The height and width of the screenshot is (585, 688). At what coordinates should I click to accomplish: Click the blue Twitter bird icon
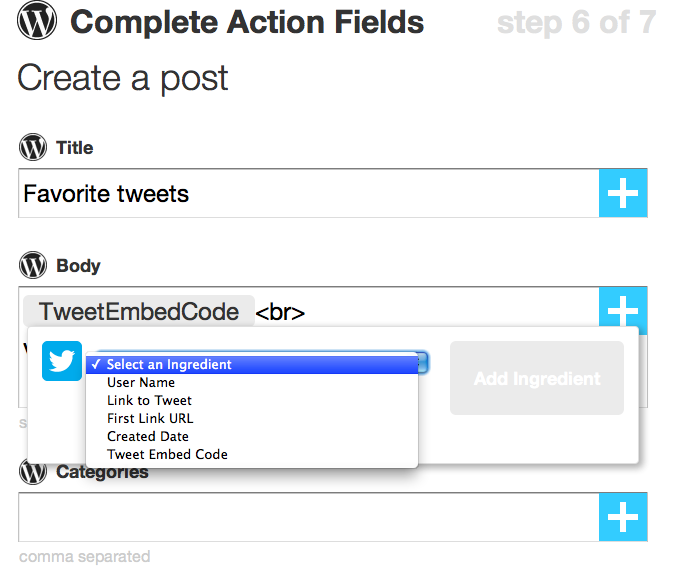tap(62, 361)
